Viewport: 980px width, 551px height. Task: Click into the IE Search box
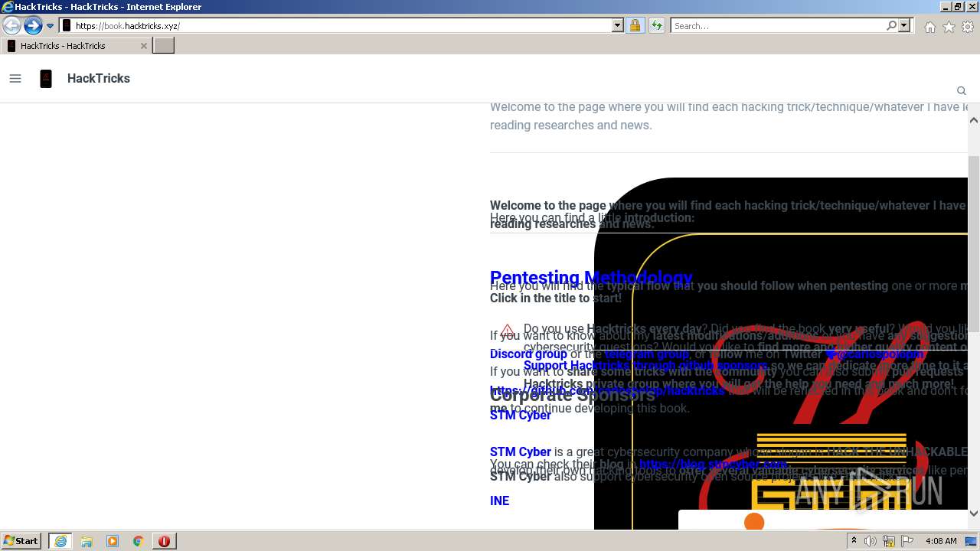pyautogui.click(x=778, y=25)
